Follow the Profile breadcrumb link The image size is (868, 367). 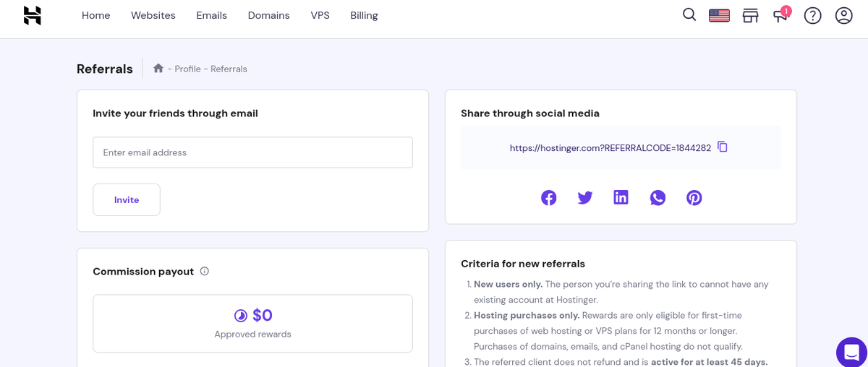tap(187, 69)
